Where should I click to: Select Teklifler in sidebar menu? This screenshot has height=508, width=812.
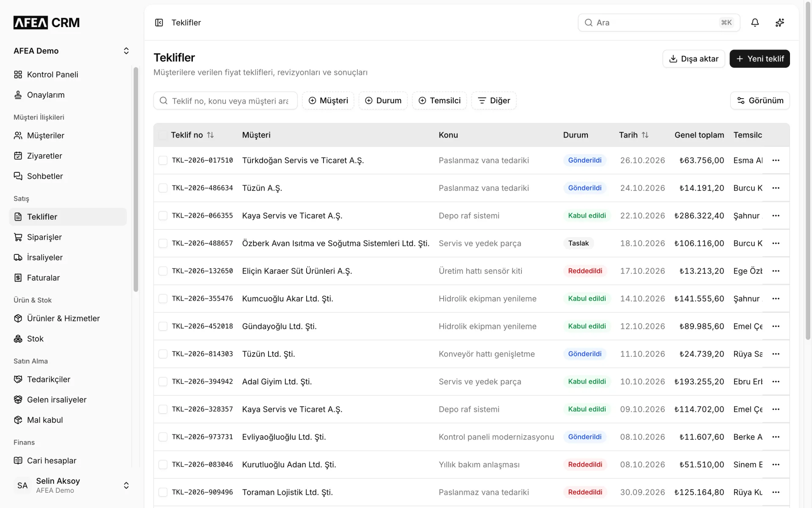68,217
